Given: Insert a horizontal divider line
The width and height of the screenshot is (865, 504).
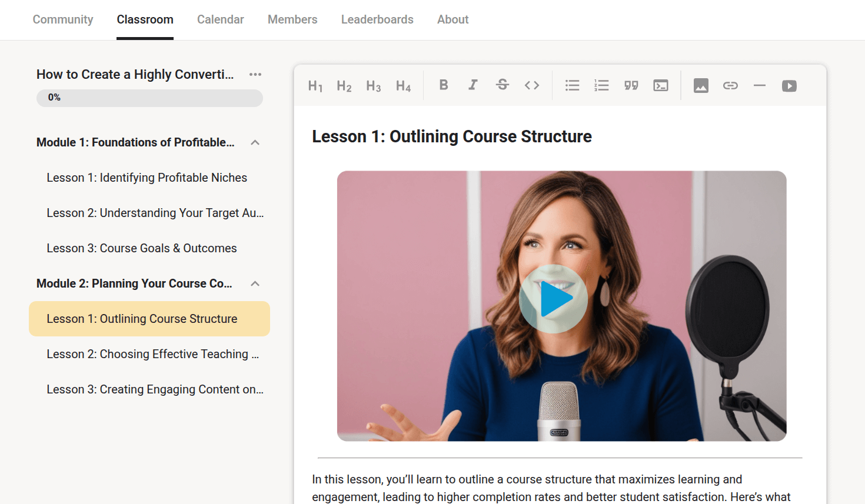Looking at the screenshot, I should coord(760,86).
